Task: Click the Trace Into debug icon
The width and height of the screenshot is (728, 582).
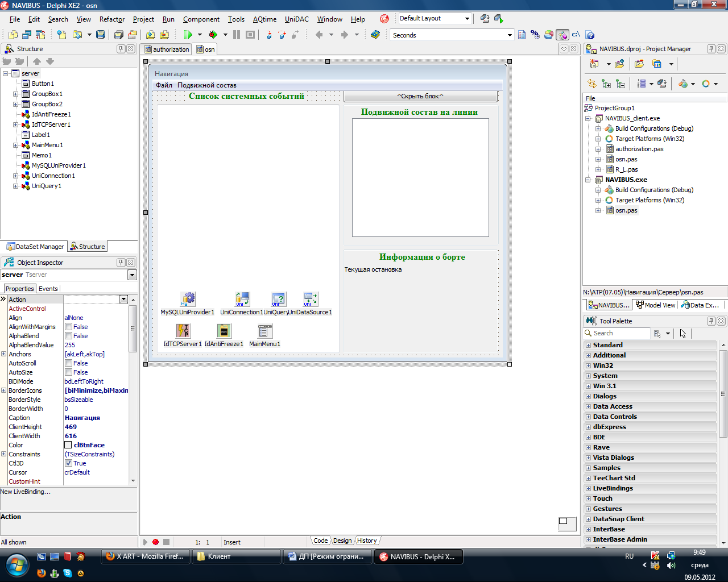Action: click(x=269, y=35)
